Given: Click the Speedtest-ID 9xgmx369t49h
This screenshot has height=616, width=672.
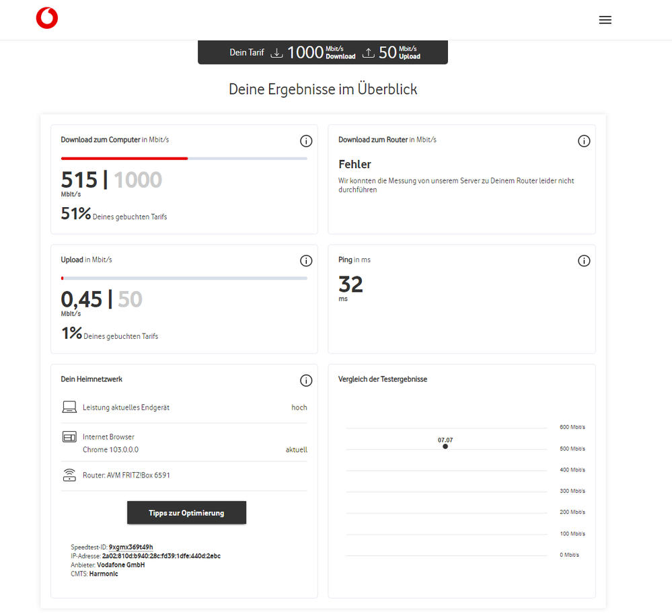Looking at the screenshot, I should click(131, 547).
